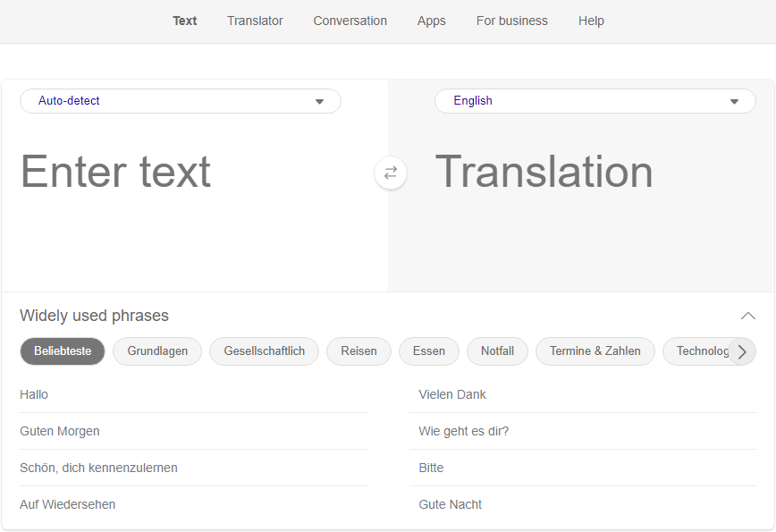Image resolution: width=776 pixels, height=532 pixels.
Task: Go to the Apps section
Action: pos(431,21)
